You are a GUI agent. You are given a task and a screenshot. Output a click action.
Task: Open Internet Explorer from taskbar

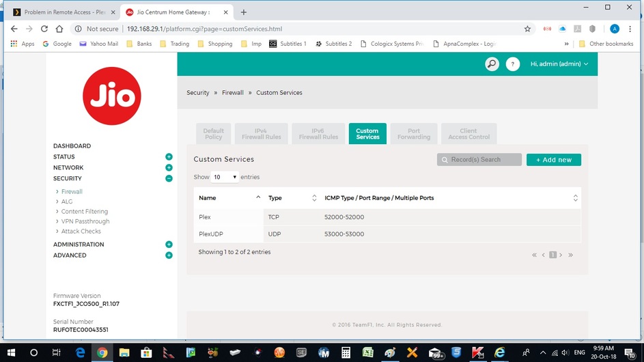pos(500,352)
